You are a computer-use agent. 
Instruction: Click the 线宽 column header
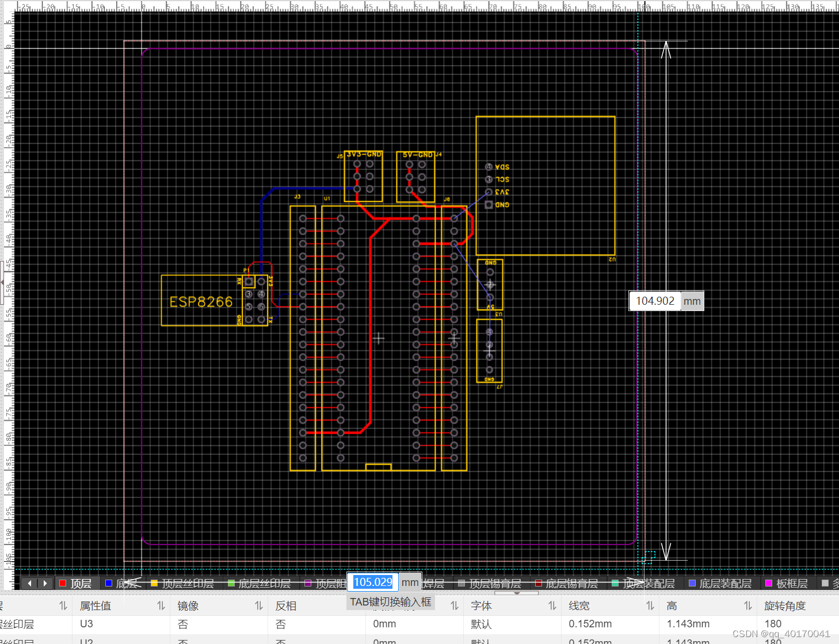[579, 606]
